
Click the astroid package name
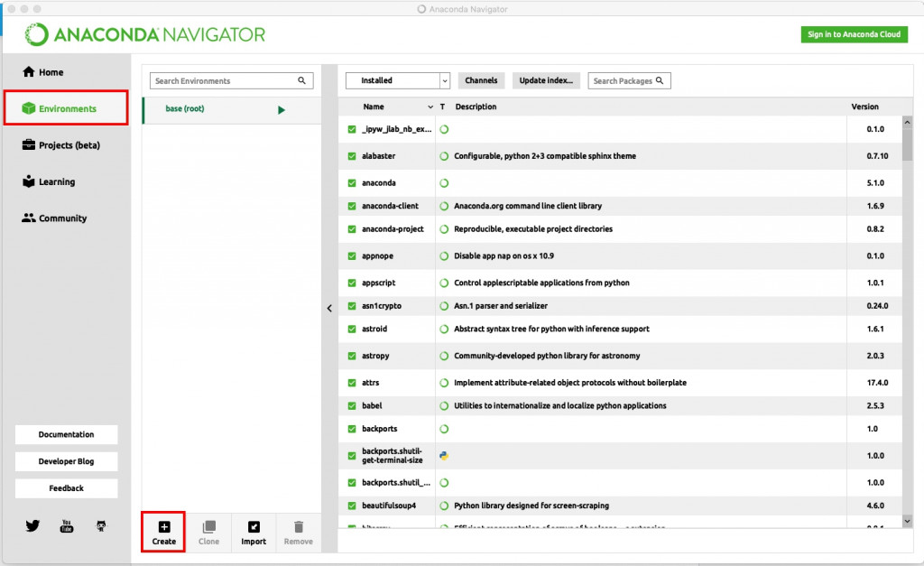[x=374, y=329]
